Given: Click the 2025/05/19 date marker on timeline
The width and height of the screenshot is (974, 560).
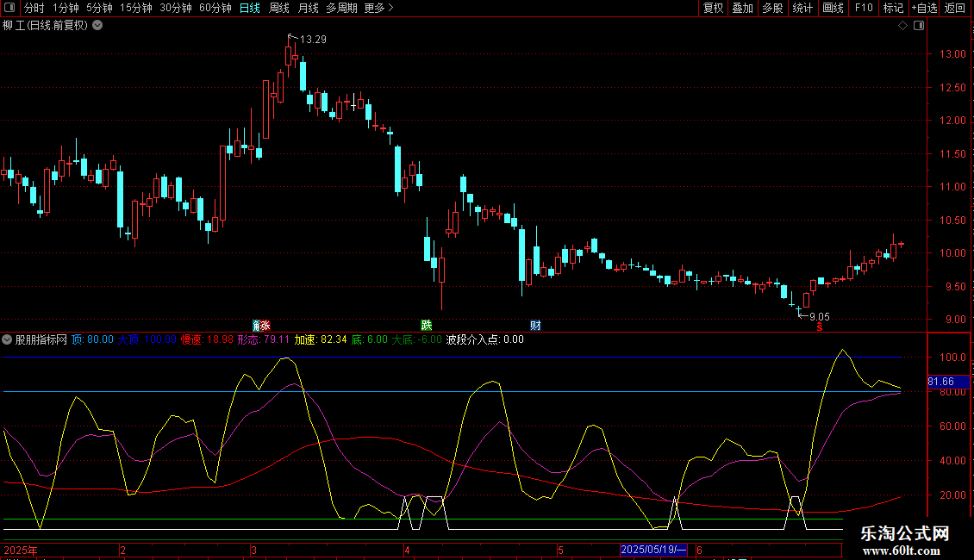Looking at the screenshot, I should (653, 550).
